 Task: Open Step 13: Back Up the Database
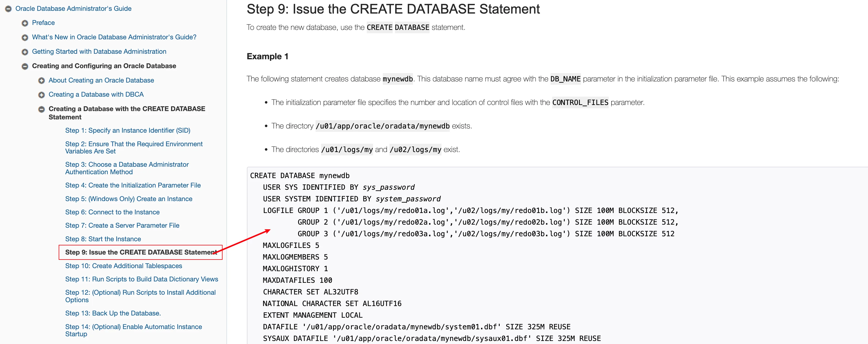click(x=113, y=313)
